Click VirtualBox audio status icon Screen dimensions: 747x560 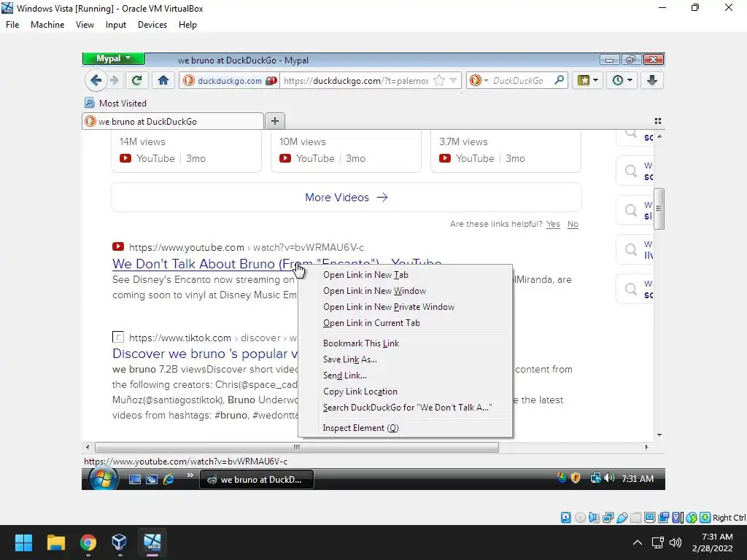[x=594, y=518]
